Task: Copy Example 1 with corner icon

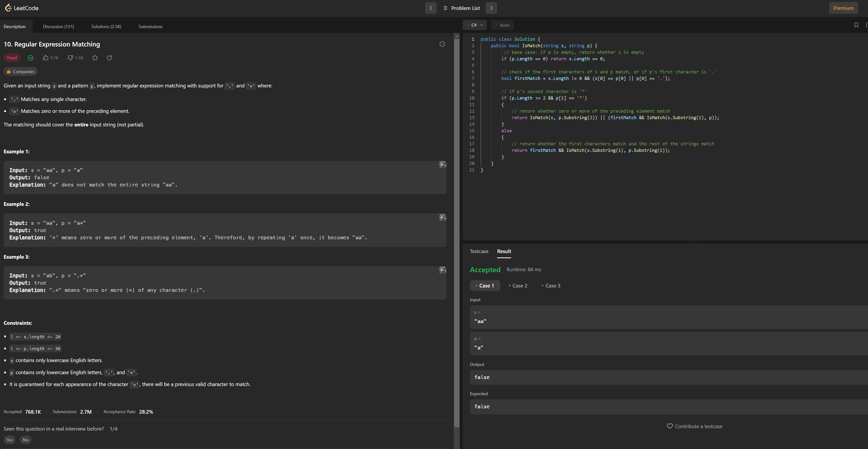Action: point(442,164)
